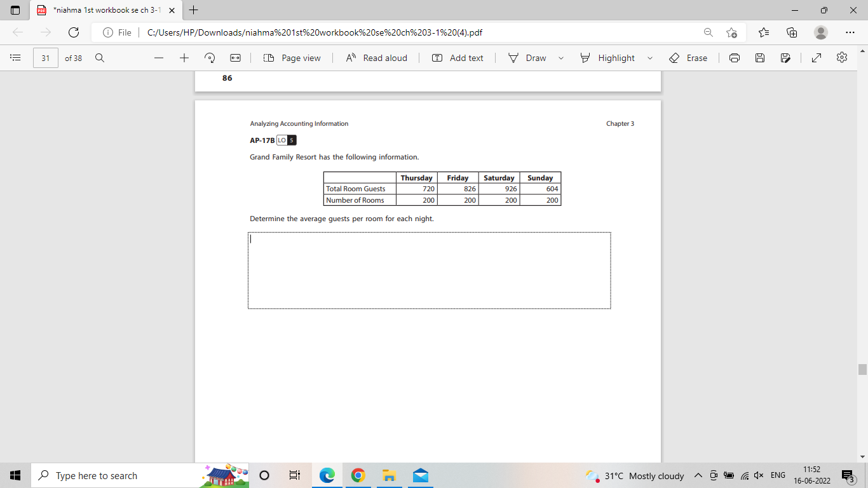
Task: Toggle favorite star on this page
Action: 731,32
